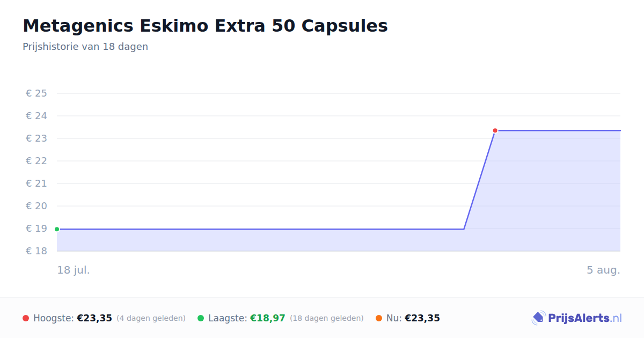
Task: Click the green dot beside Laagste
Action: [x=201, y=318]
